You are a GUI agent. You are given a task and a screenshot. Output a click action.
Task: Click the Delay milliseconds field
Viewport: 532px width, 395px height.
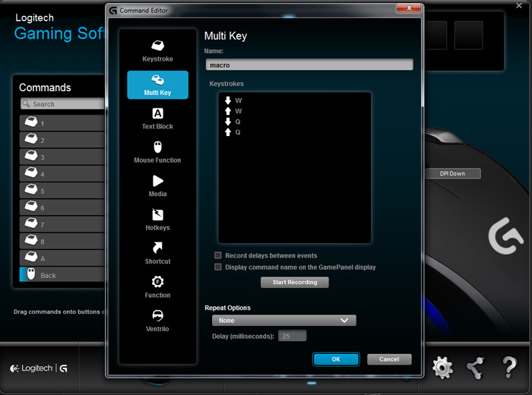292,336
